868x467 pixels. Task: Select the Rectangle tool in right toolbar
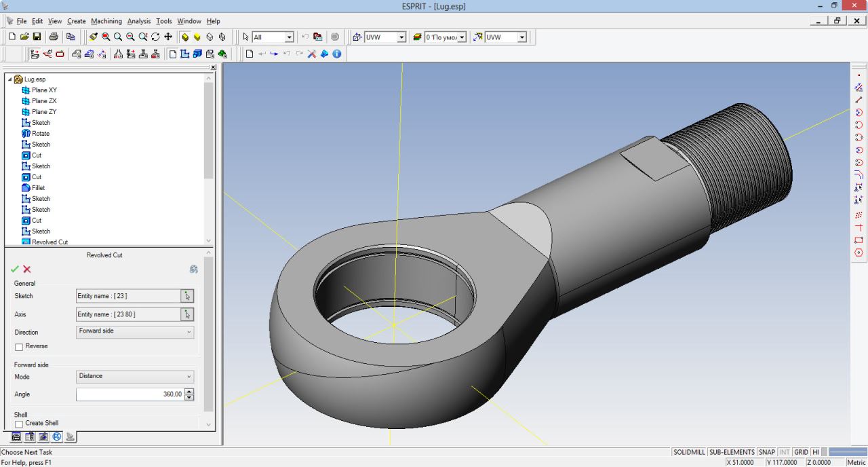coord(859,240)
